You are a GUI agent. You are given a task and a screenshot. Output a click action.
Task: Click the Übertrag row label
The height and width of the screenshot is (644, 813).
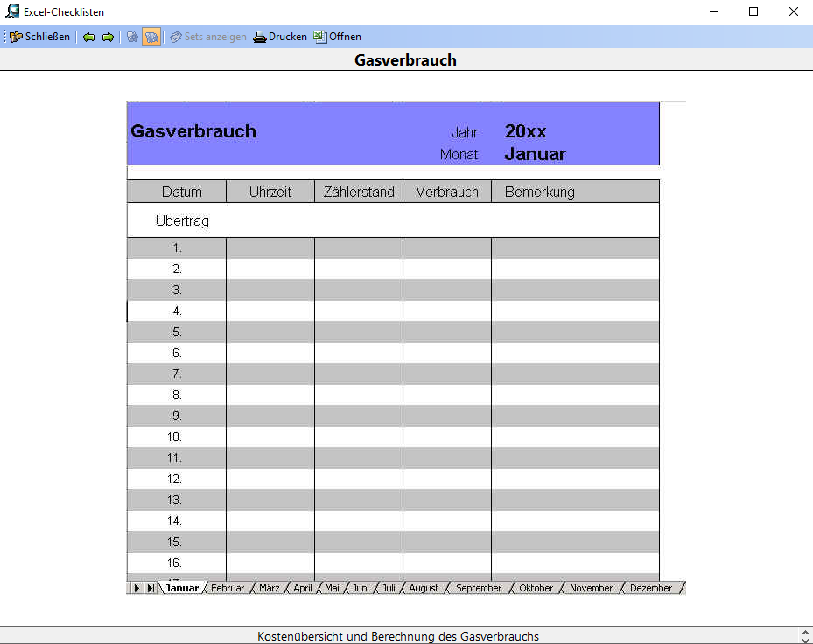point(182,220)
